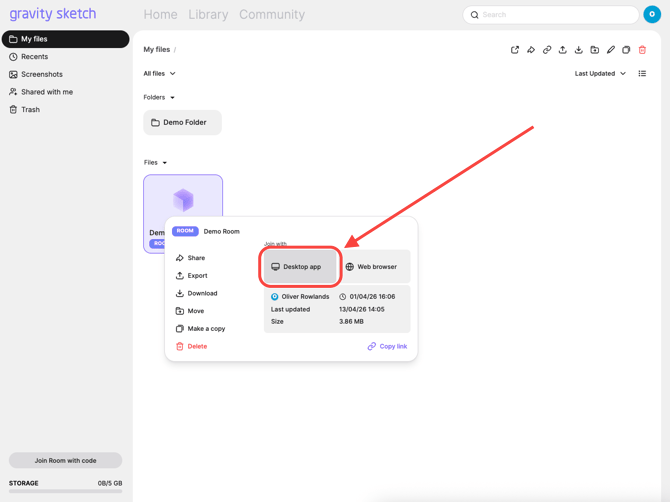The image size is (670, 502).
Task: Choose Move in the Demo Room popup
Action: point(190,311)
